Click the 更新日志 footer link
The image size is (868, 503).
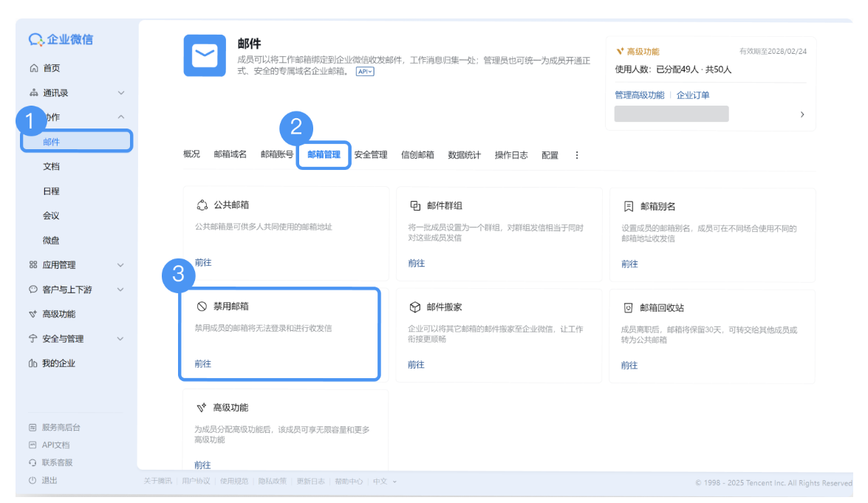point(310,481)
